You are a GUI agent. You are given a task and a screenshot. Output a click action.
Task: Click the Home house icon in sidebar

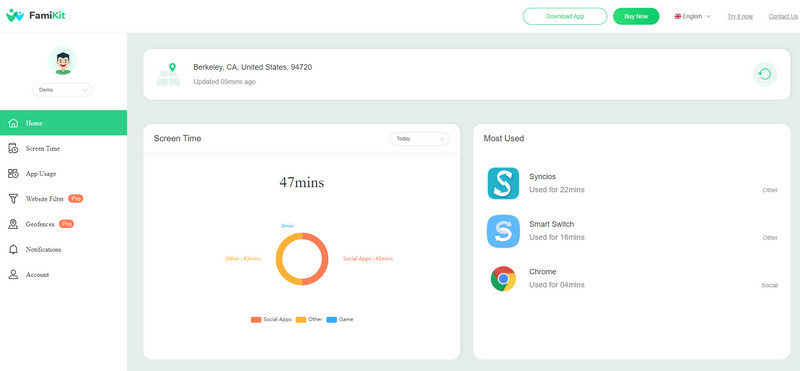pyautogui.click(x=13, y=123)
